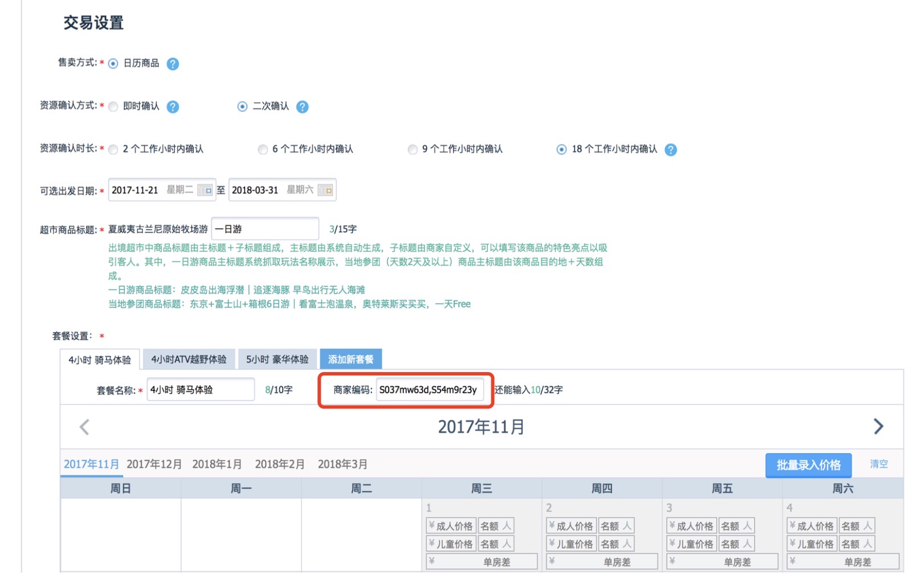The height and width of the screenshot is (588, 921).
Task: Click help icon beside 二次确认
Action: (x=303, y=107)
